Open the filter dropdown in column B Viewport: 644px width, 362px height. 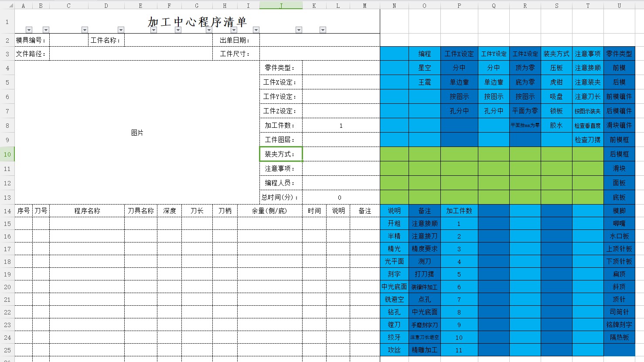coord(46,30)
